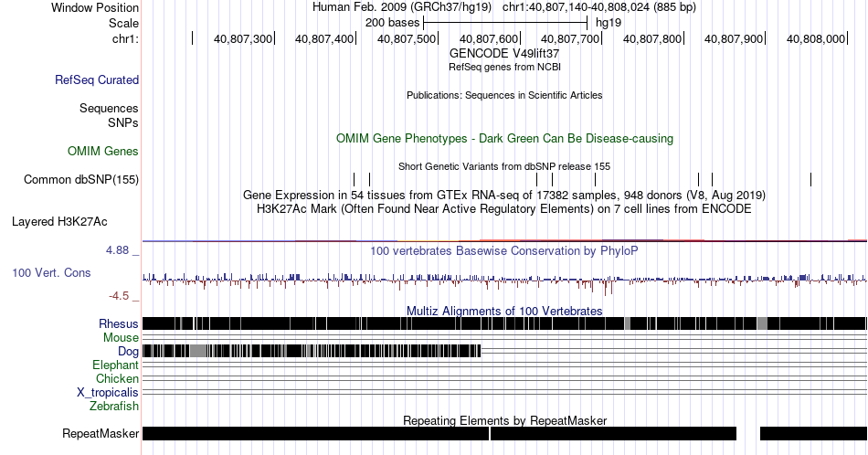868x455 pixels.
Task: Click the 40,807,800 ruler position
Action: 652,38
